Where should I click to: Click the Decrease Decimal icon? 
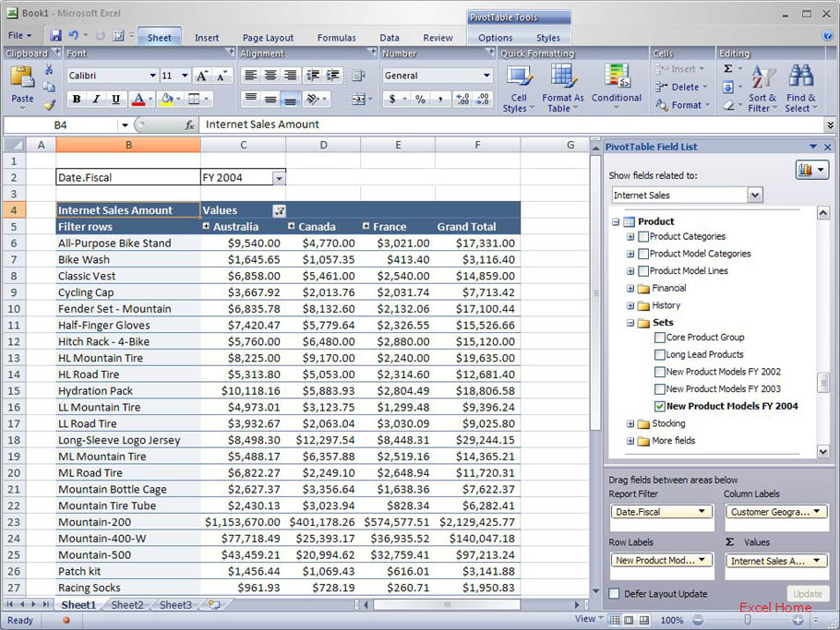coord(482,99)
